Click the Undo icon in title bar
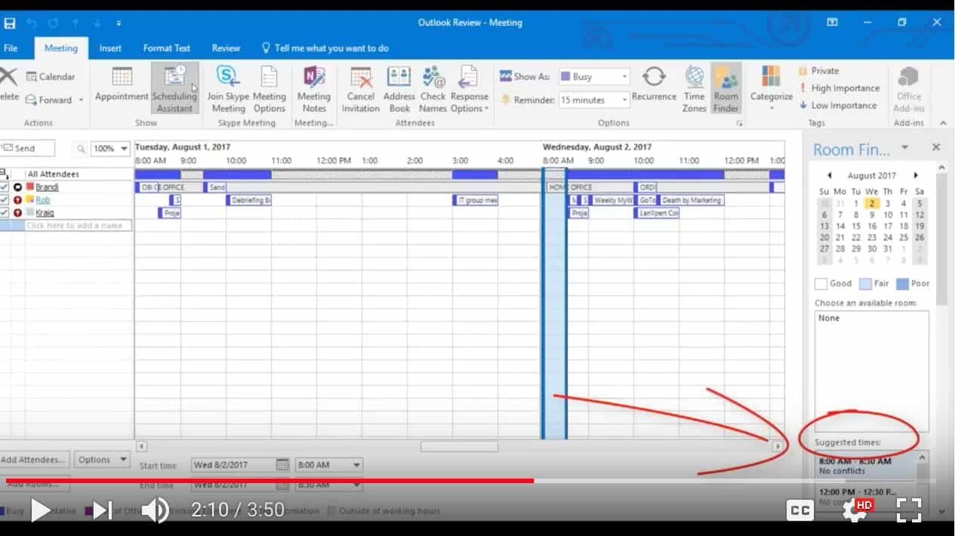Viewport: 980px width, 536px height. [31, 23]
